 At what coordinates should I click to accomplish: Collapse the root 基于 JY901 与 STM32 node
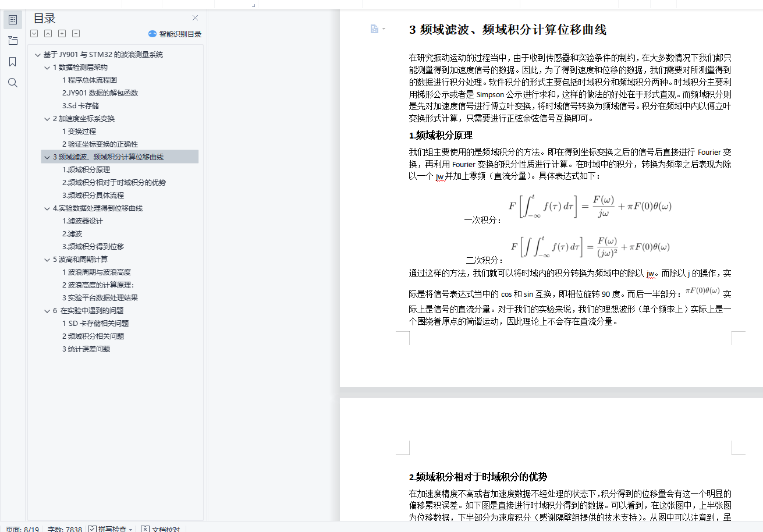tap(38, 55)
